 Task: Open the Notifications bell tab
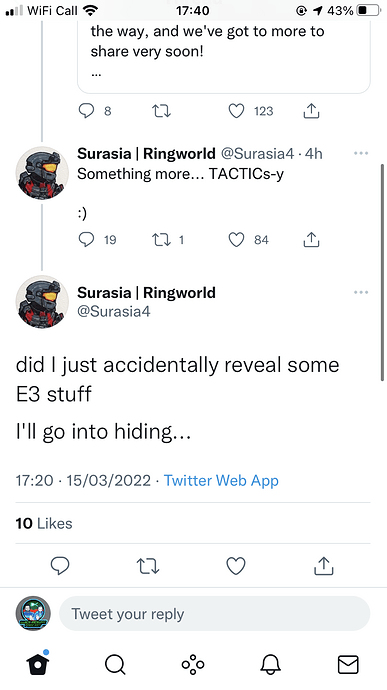[270, 664]
